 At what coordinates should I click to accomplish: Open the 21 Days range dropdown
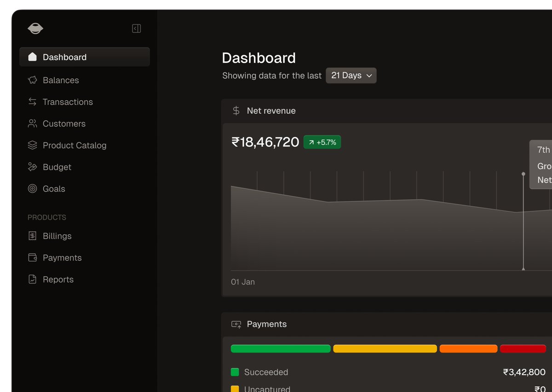tap(351, 75)
